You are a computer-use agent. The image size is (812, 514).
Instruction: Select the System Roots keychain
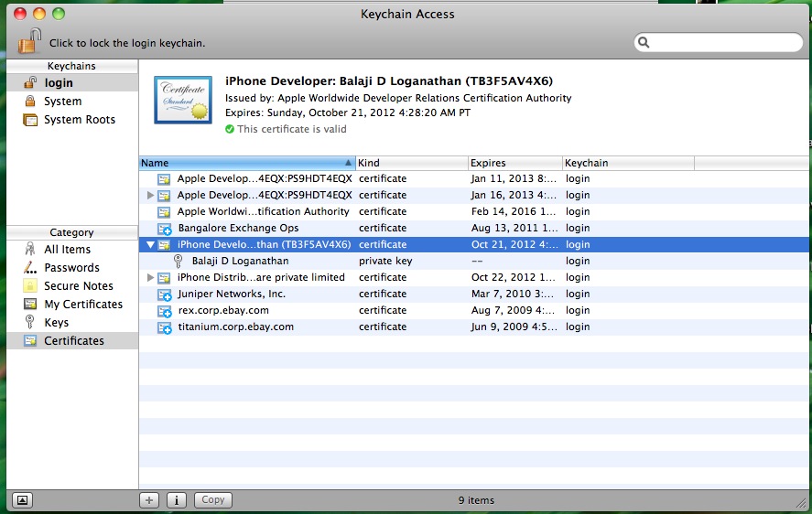72,120
